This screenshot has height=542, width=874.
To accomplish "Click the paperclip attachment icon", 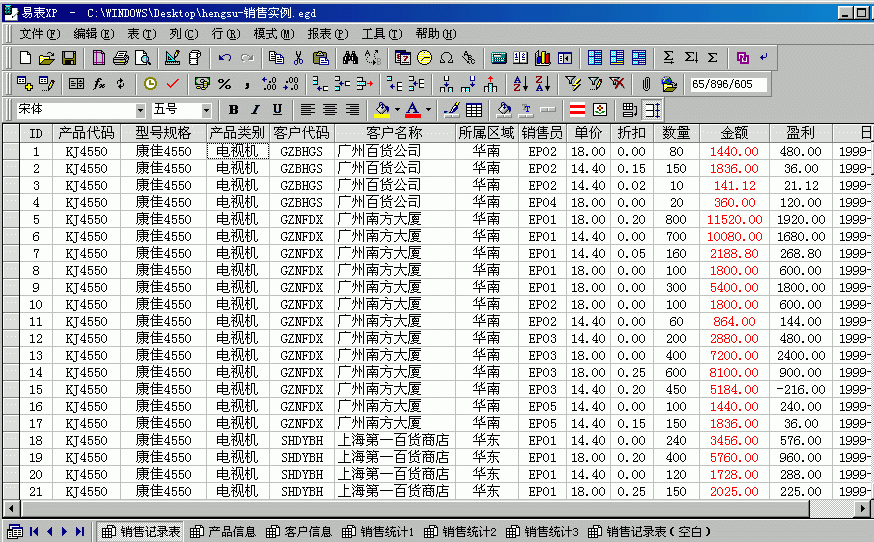I will [646, 84].
